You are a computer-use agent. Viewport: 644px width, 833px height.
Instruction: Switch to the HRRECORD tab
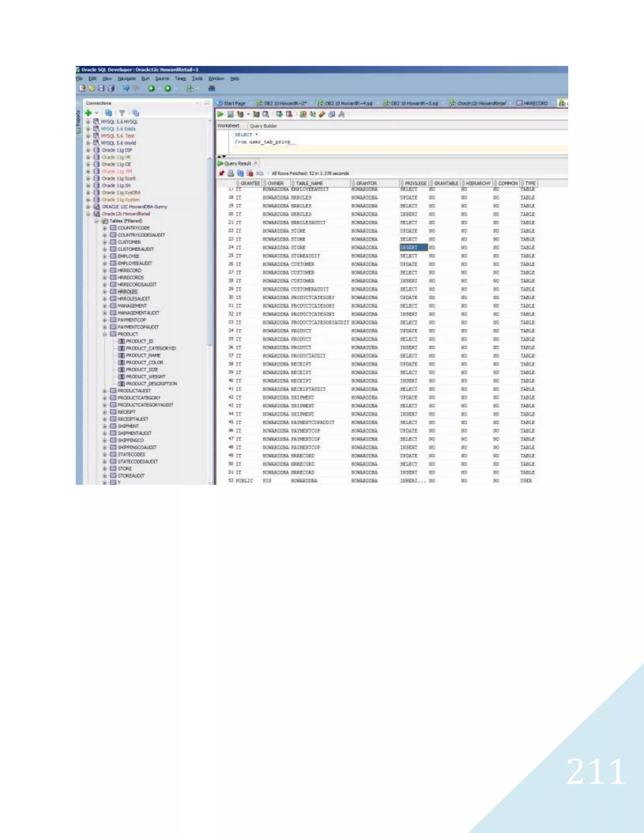(x=532, y=103)
